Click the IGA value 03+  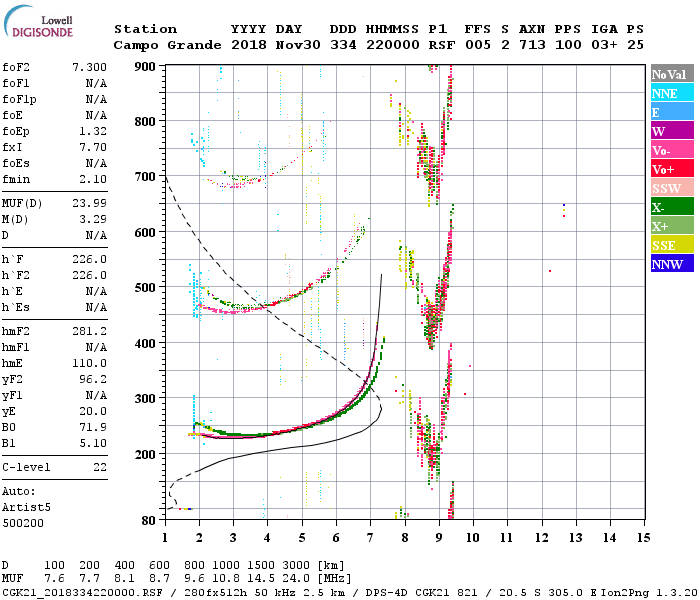point(604,45)
